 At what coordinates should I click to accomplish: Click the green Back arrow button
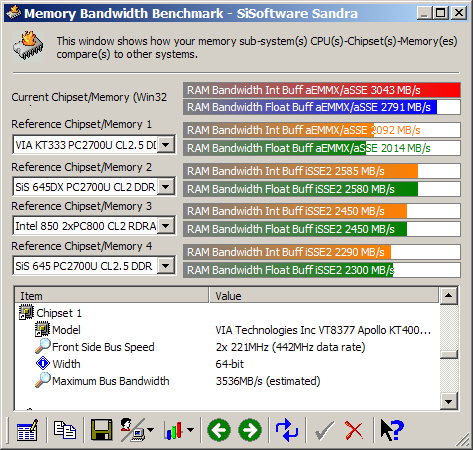pos(219,430)
